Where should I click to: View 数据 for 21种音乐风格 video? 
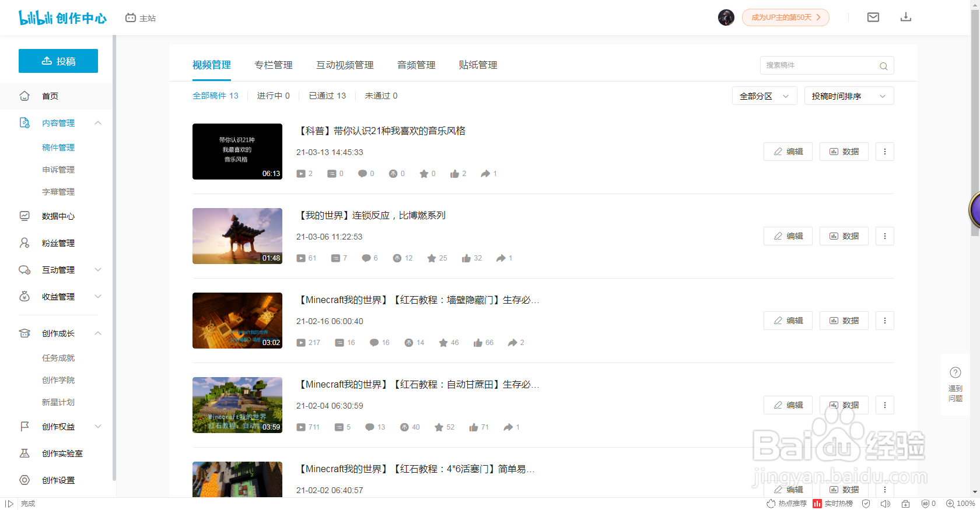coord(844,152)
